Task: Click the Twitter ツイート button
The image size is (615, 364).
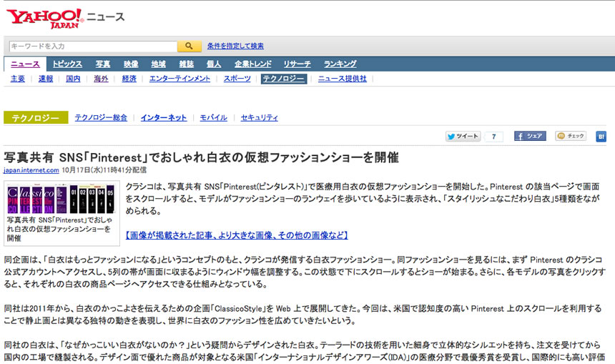Action: (463, 136)
